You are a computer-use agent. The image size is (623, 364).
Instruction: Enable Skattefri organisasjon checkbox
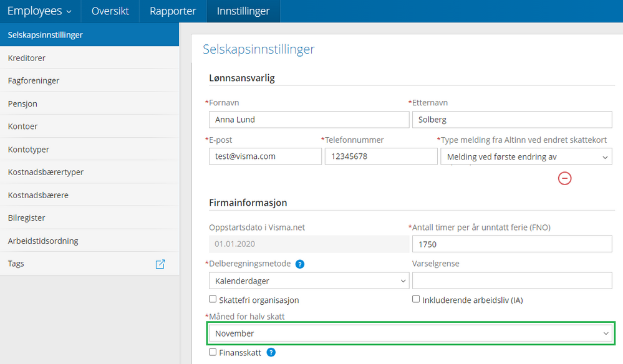coord(213,299)
